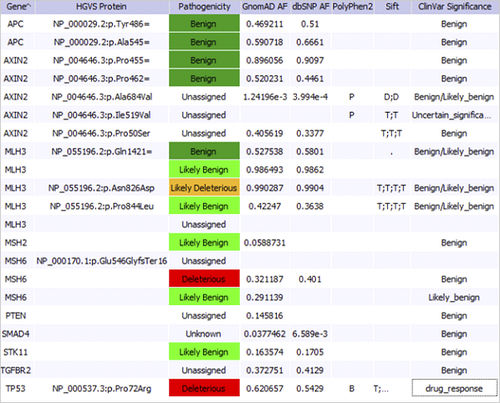Sort by the Gene column header
The image size is (500, 403).
[17, 7]
